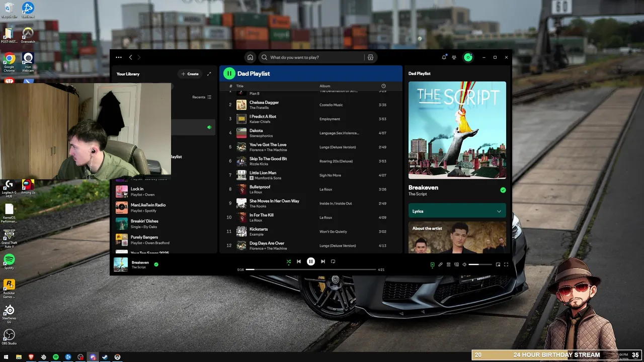Open the three-dot Spotify menu
The height and width of the screenshot is (362, 644).
[119, 57]
